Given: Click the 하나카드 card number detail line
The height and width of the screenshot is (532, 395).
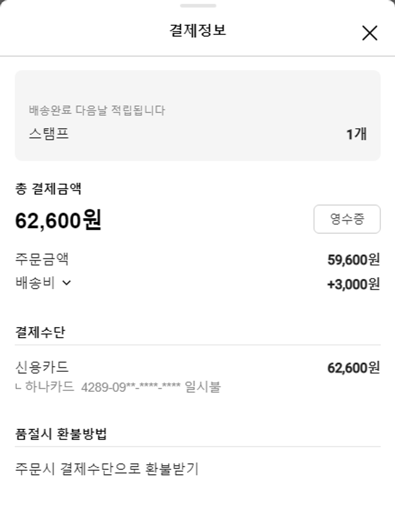Looking at the screenshot, I should tap(118, 388).
